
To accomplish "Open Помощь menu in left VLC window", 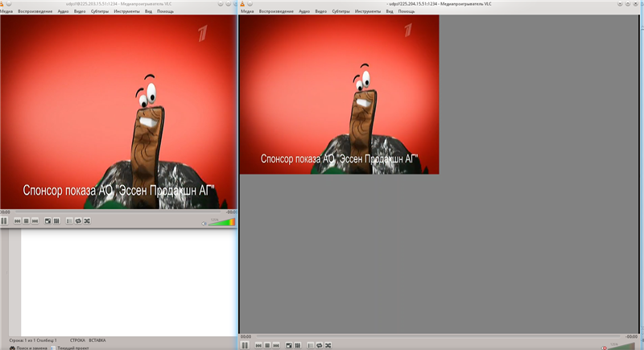I will 165,11.
